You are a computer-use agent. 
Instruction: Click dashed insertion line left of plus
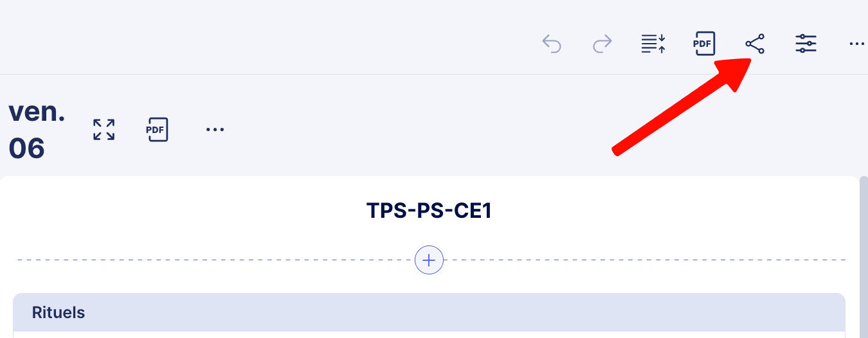pos(212,260)
